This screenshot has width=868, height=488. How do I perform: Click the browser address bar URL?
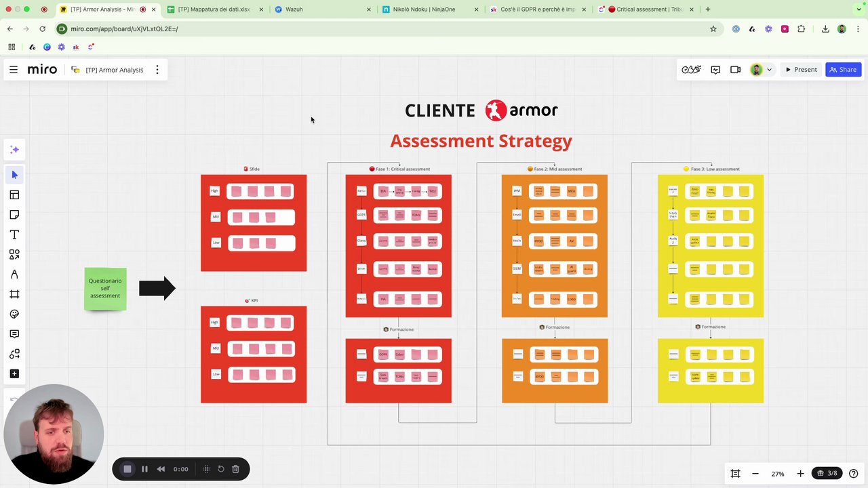(124, 29)
